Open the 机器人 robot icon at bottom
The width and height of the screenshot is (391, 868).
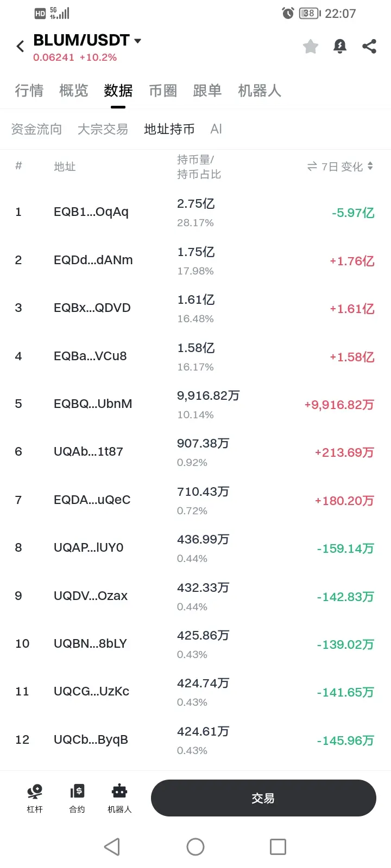click(x=119, y=798)
